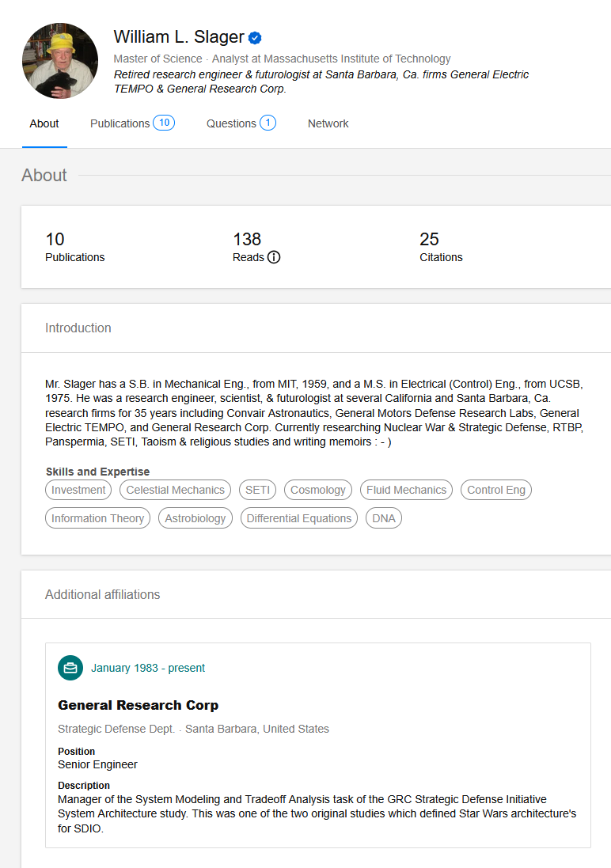Select the Differential Equations skill tag
611x868 pixels.
[298, 518]
